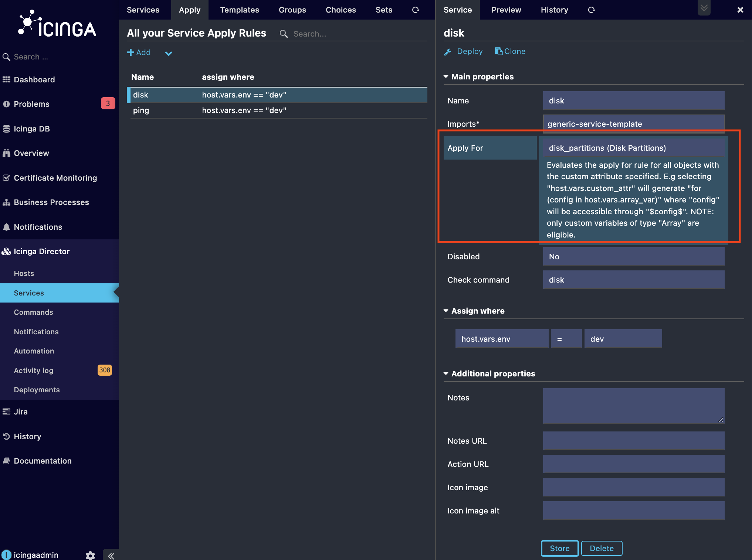Open Commands under Icinga Director
Image resolution: width=752 pixels, height=560 pixels.
click(33, 312)
